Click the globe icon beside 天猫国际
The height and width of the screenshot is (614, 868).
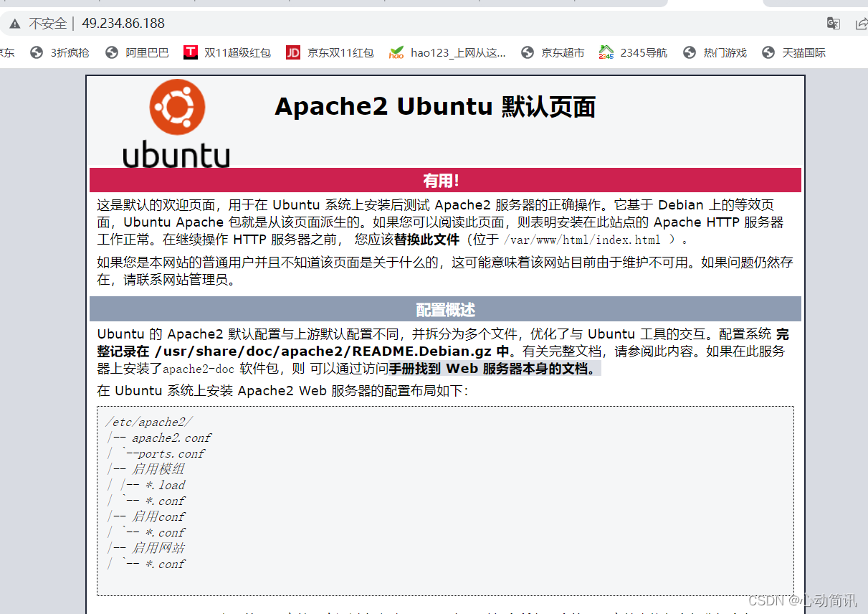[x=768, y=52]
